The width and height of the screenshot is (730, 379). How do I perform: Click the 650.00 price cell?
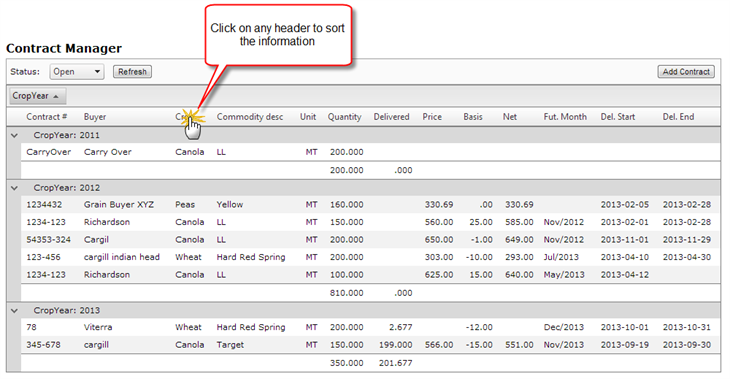coord(439,240)
